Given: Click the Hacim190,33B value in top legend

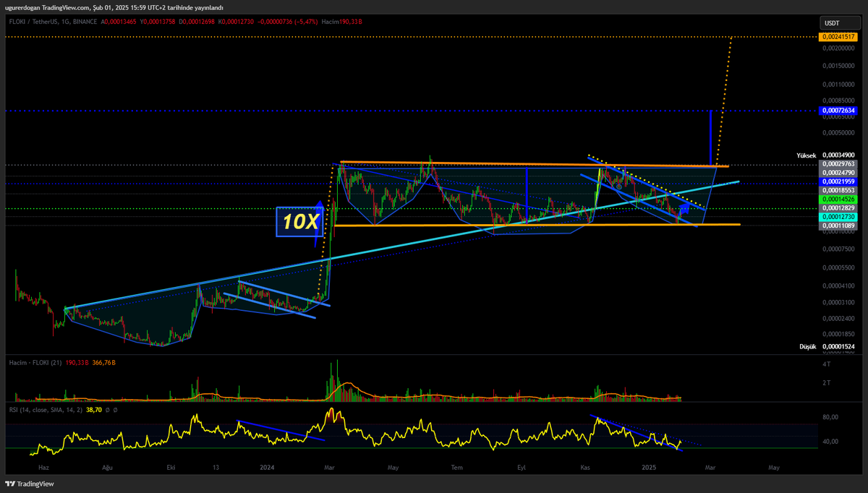Looking at the screenshot, I should point(342,22).
